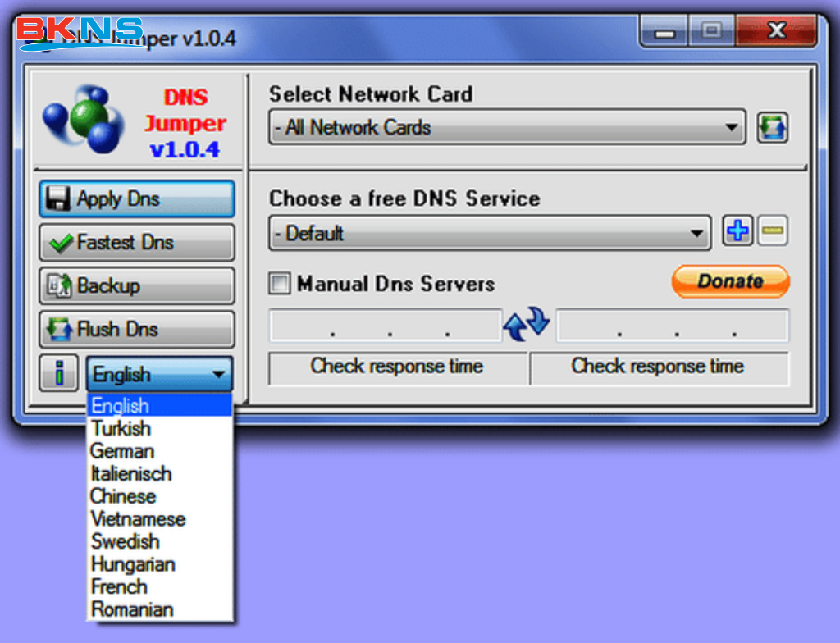This screenshot has height=643, width=840.
Task: Click the plus icon to add DNS service
Action: [737, 231]
